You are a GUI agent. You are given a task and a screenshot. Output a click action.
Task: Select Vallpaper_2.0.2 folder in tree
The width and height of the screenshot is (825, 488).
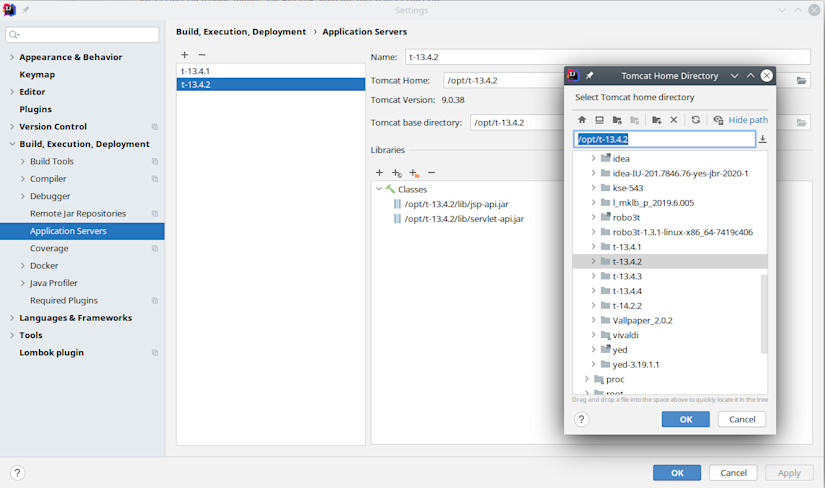click(642, 320)
